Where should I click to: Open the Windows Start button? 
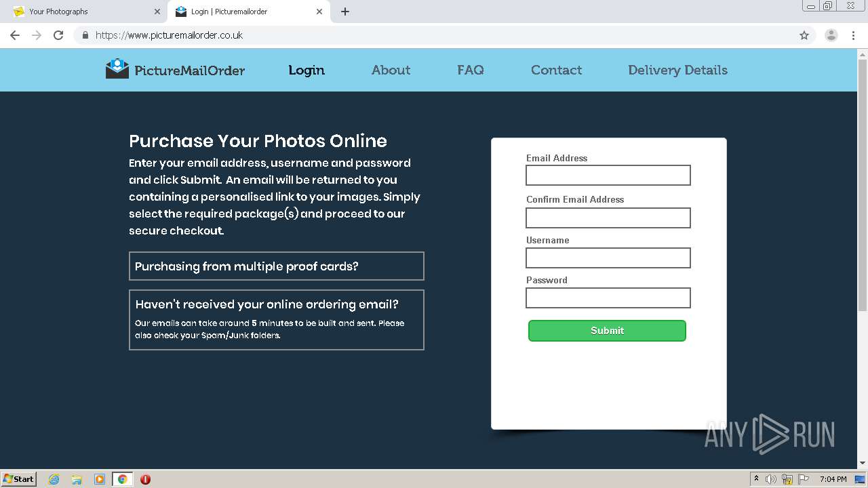[19, 479]
